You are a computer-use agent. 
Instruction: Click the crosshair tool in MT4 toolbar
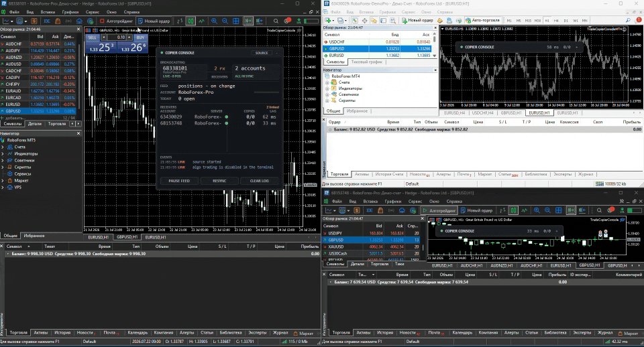point(364,20)
